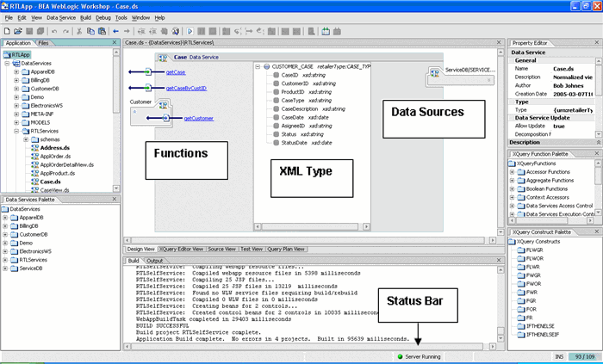
Task: Click the Open folder toolbar icon
Action: pyautogui.click(x=18, y=32)
